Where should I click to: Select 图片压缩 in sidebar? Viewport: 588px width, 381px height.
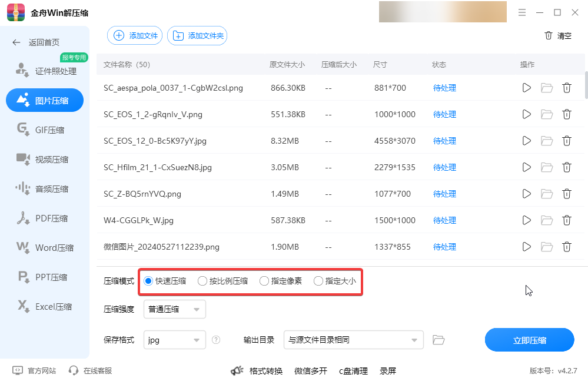pos(45,100)
